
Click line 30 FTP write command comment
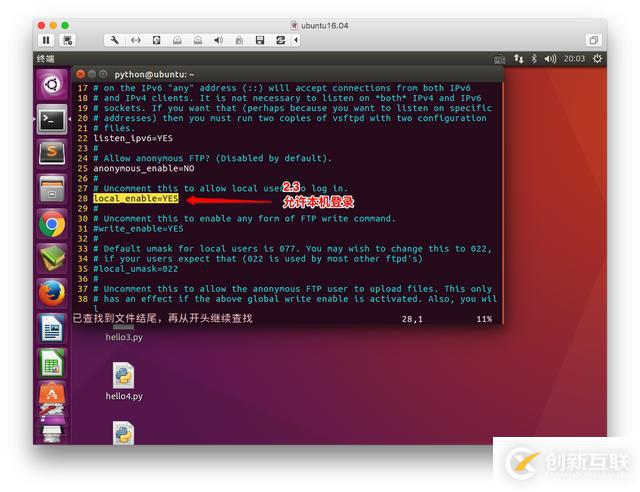point(244,218)
